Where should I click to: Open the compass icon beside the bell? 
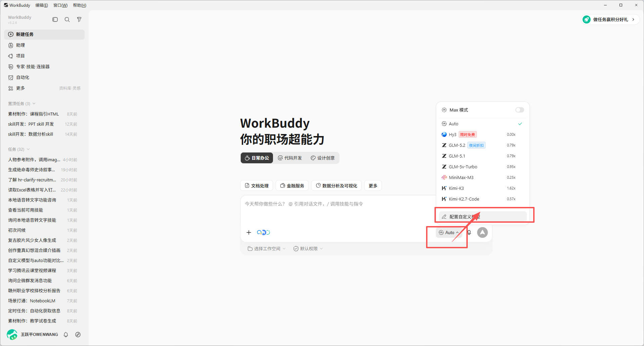pyautogui.click(x=78, y=335)
